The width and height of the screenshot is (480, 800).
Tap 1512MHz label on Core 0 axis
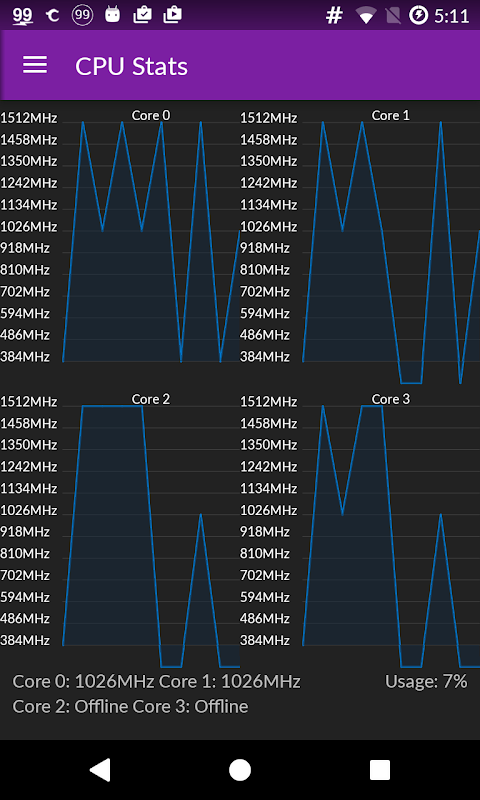(29, 118)
